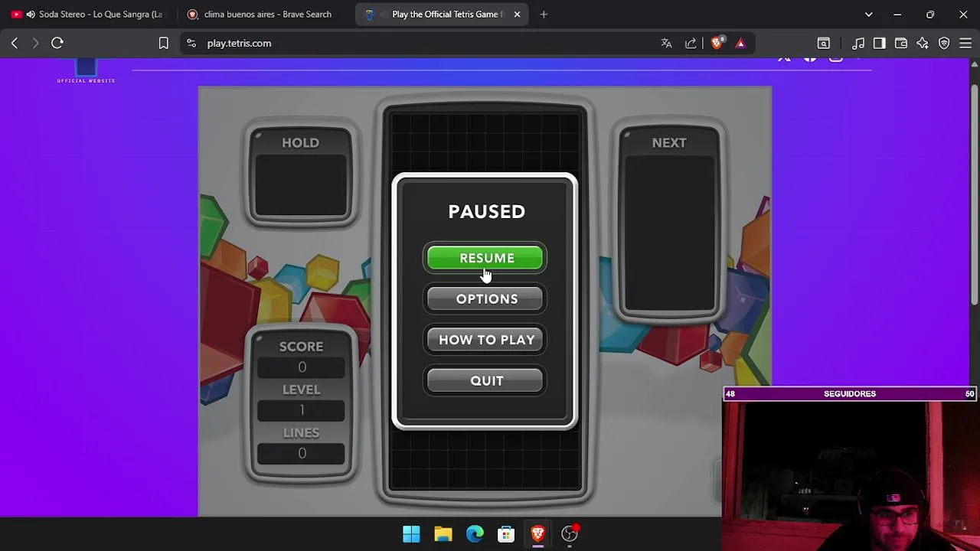Open the Brave hamburger main menu
980x551 pixels.
pos(965,44)
